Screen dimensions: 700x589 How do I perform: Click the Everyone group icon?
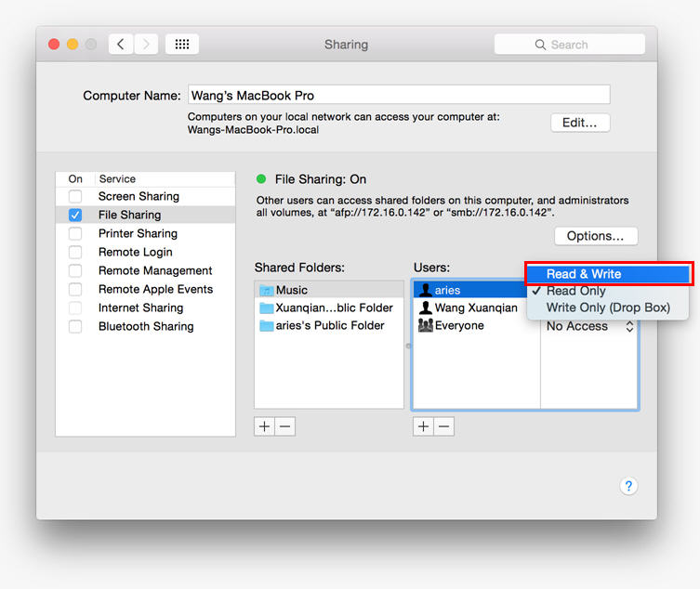tap(426, 325)
